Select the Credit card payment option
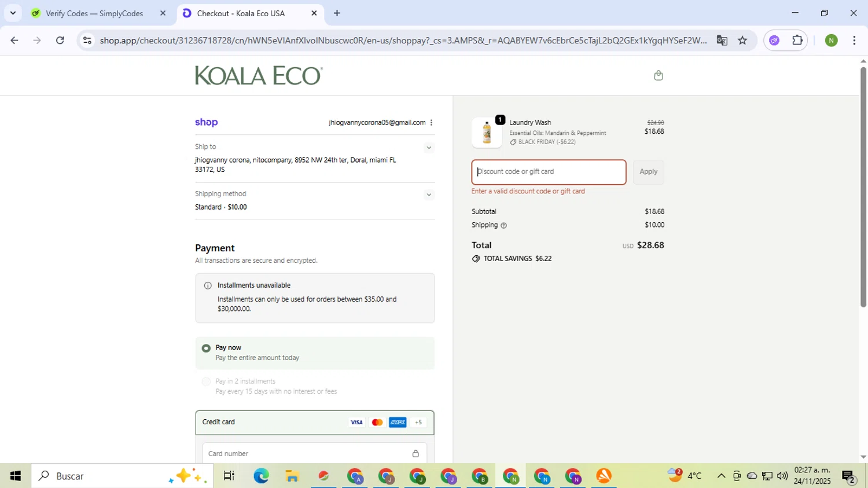This screenshot has width=868, height=488. click(x=315, y=423)
